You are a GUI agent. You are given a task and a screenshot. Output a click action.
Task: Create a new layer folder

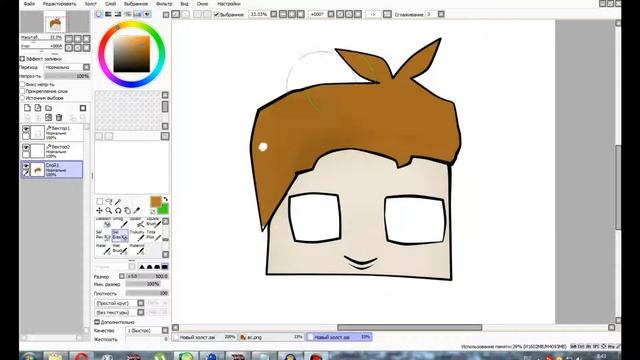[49, 108]
